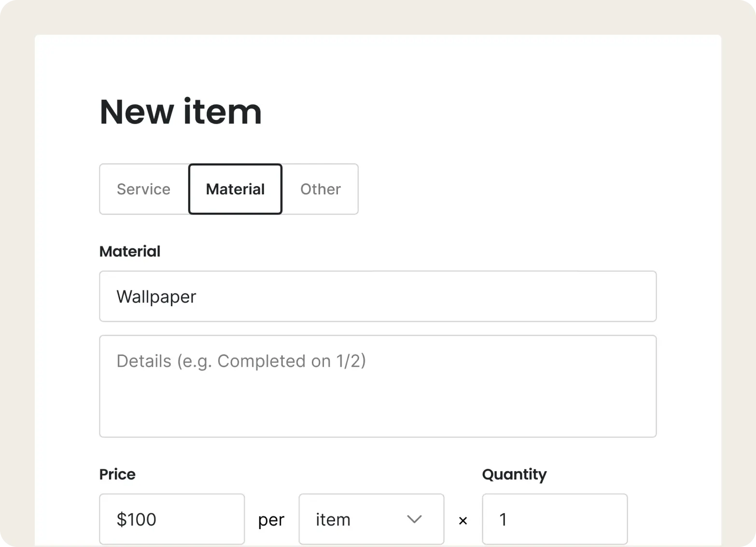Click the word 'Wallpaper' in material field
The height and width of the screenshot is (547, 756).
156,297
